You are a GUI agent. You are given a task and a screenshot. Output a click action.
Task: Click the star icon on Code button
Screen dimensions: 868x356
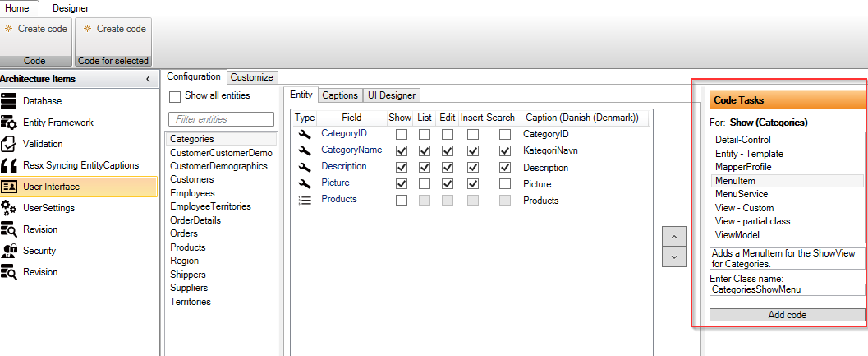9,29
